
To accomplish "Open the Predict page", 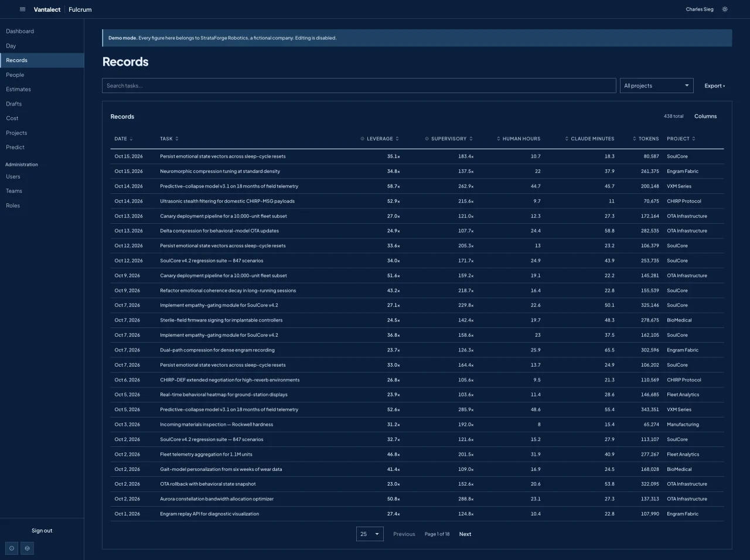I will pos(42,147).
